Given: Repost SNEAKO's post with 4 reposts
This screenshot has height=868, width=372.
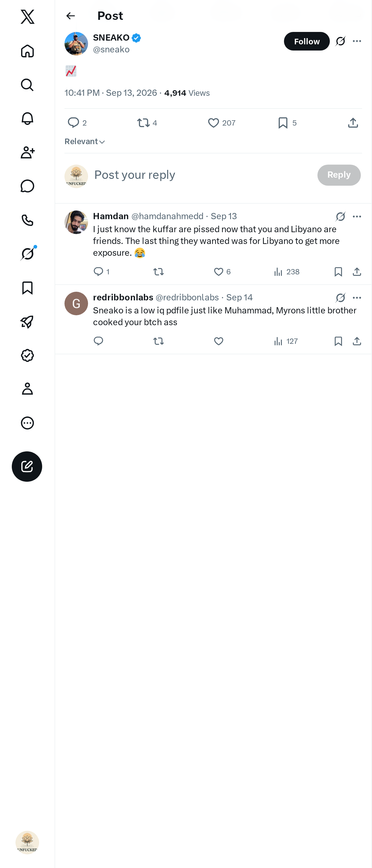Looking at the screenshot, I should [x=147, y=123].
